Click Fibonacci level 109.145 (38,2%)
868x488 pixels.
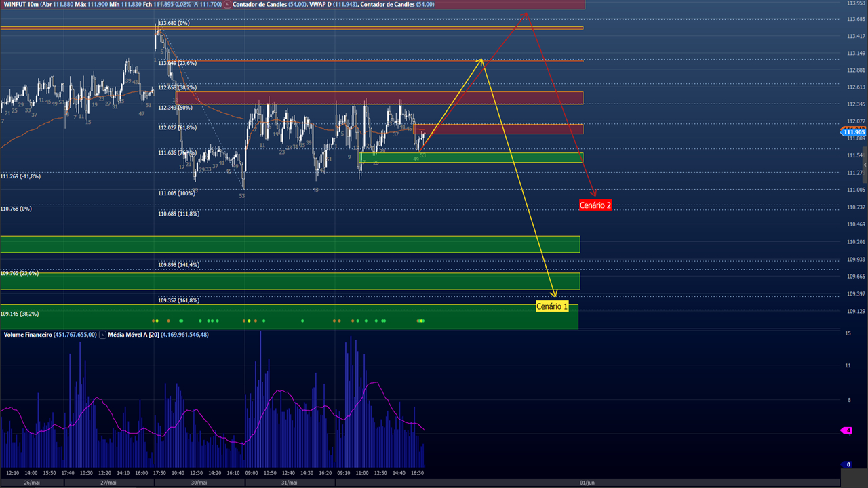(x=19, y=314)
